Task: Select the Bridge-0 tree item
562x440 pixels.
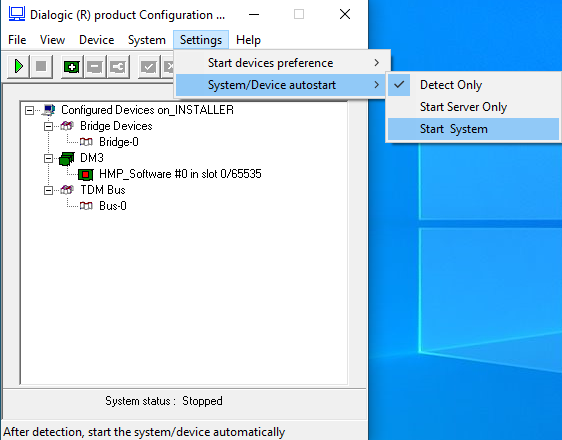Action: [x=119, y=142]
